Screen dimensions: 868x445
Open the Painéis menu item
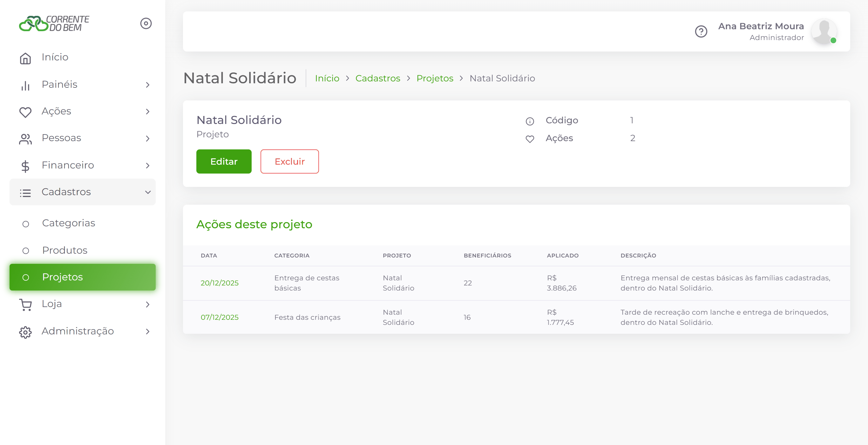coord(83,84)
